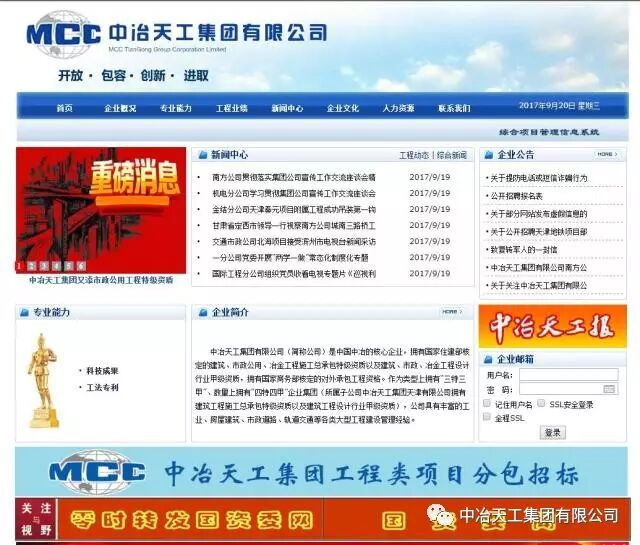Select slideshow page 5 indicator

pyautogui.click(x=69, y=266)
